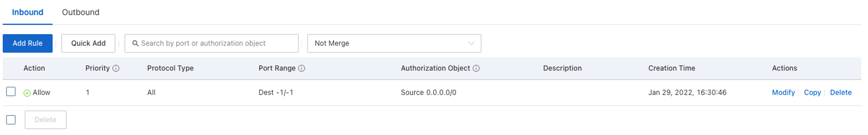
Task: Click the search magnifier icon
Action: tap(135, 43)
